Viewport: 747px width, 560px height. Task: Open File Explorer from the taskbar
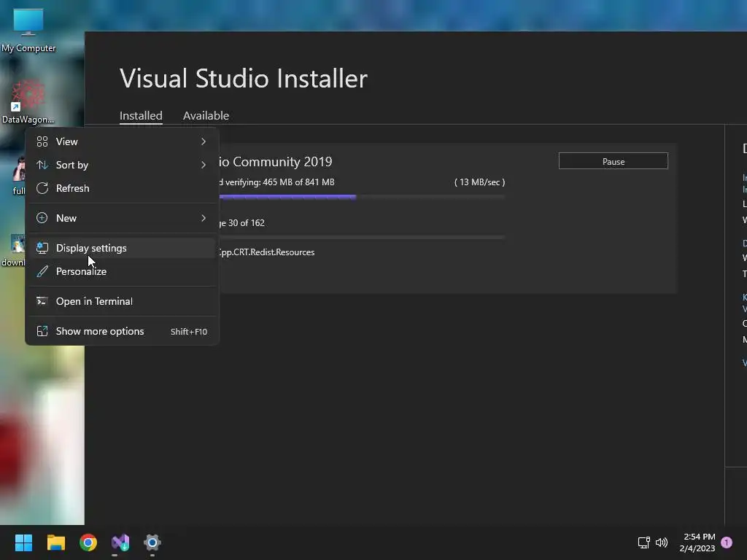[x=55, y=542]
